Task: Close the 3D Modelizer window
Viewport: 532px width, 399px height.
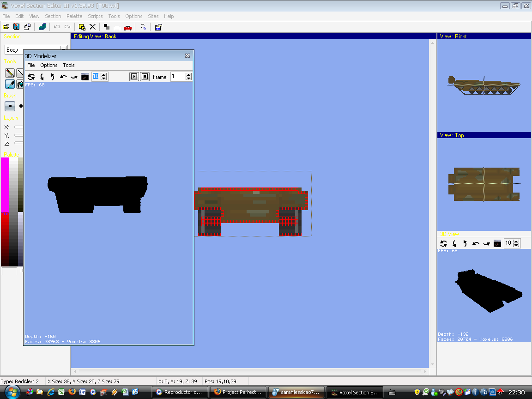Action: coord(187,55)
